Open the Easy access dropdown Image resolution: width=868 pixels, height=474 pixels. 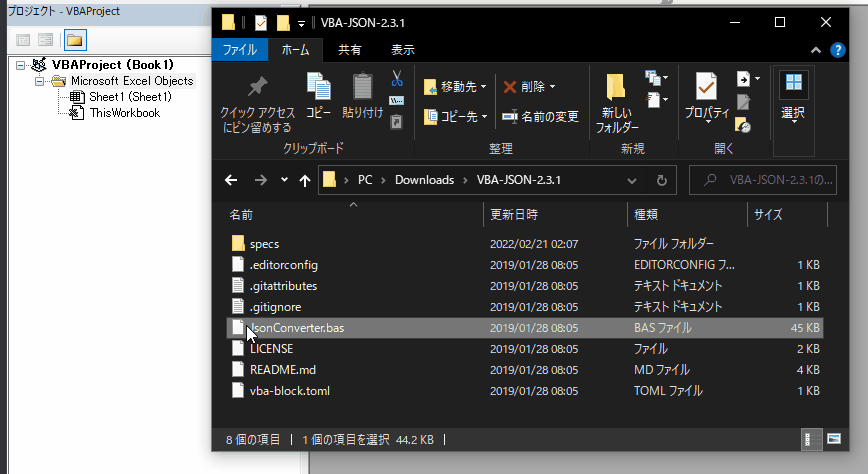point(657,100)
